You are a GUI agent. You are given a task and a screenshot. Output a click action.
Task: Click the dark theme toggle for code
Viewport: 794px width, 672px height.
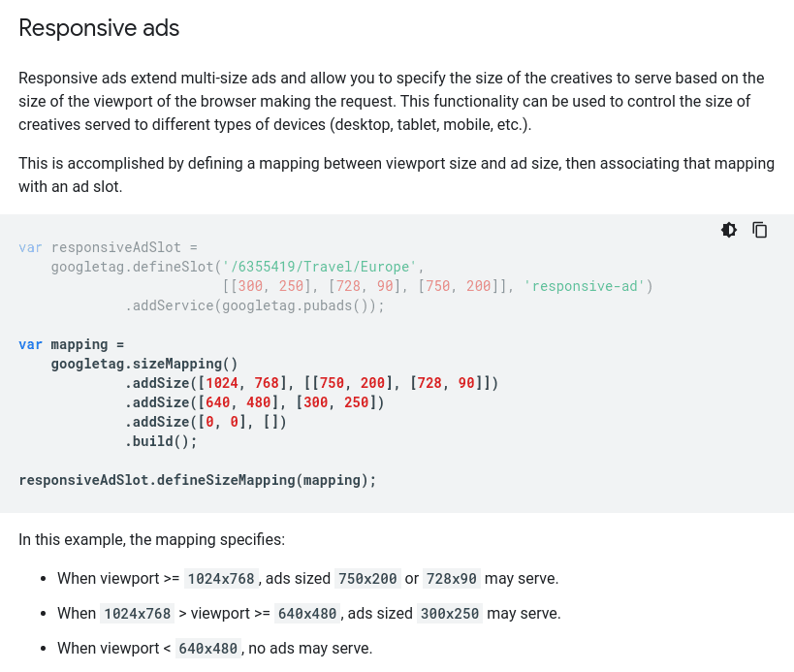pyautogui.click(x=729, y=230)
